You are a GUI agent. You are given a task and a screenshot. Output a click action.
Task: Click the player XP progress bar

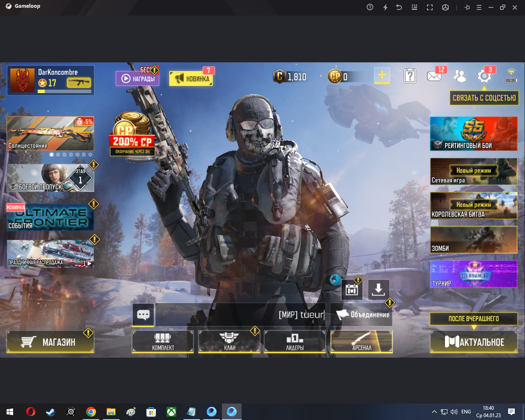pyautogui.click(x=65, y=91)
